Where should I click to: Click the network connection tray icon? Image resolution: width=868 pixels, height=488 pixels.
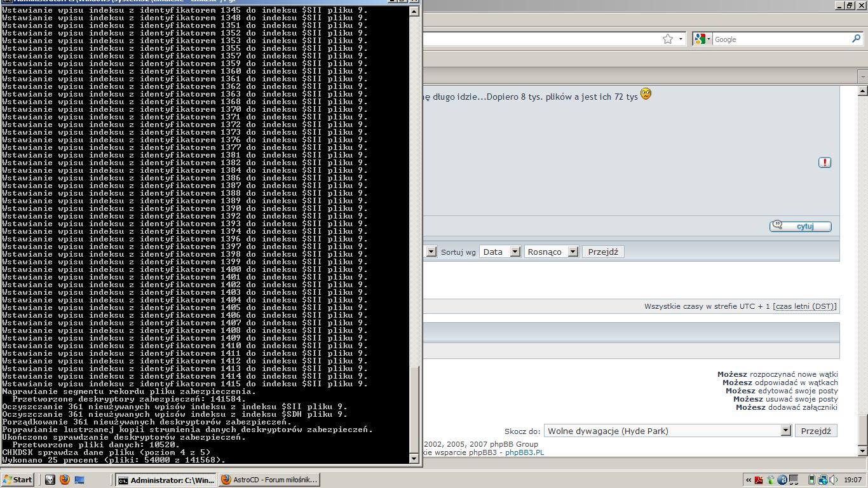tap(822, 480)
